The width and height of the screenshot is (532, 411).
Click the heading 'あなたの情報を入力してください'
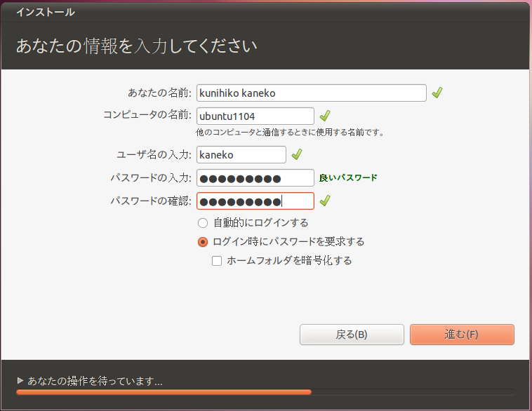click(x=136, y=46)
